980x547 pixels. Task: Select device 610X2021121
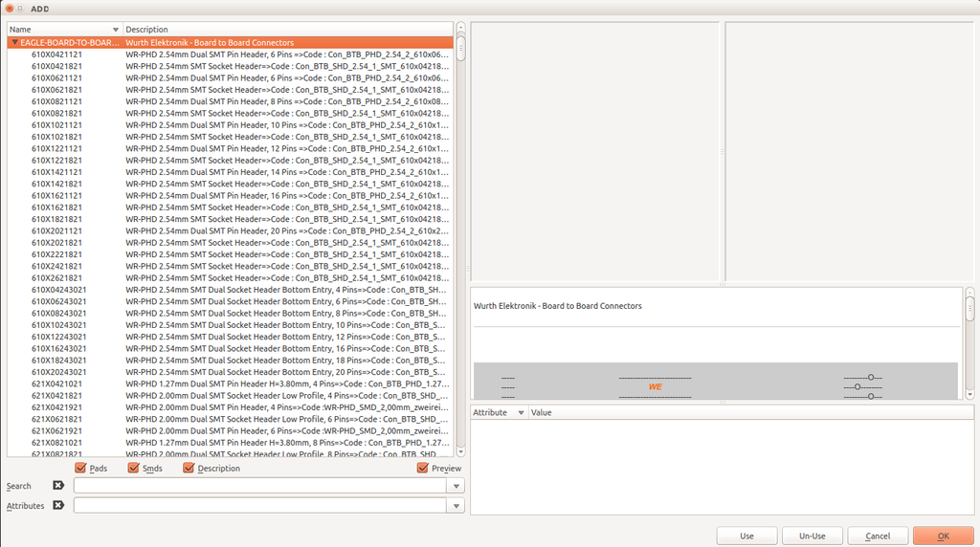tap(230, 231)
